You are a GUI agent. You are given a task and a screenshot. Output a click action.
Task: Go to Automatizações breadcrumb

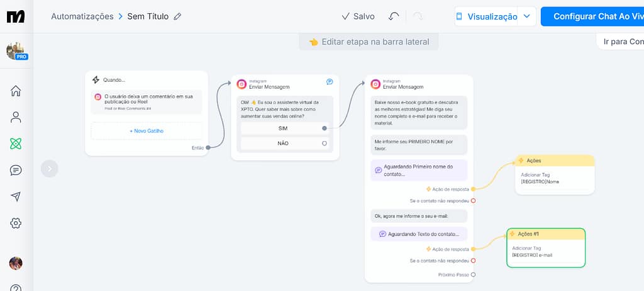82,16
